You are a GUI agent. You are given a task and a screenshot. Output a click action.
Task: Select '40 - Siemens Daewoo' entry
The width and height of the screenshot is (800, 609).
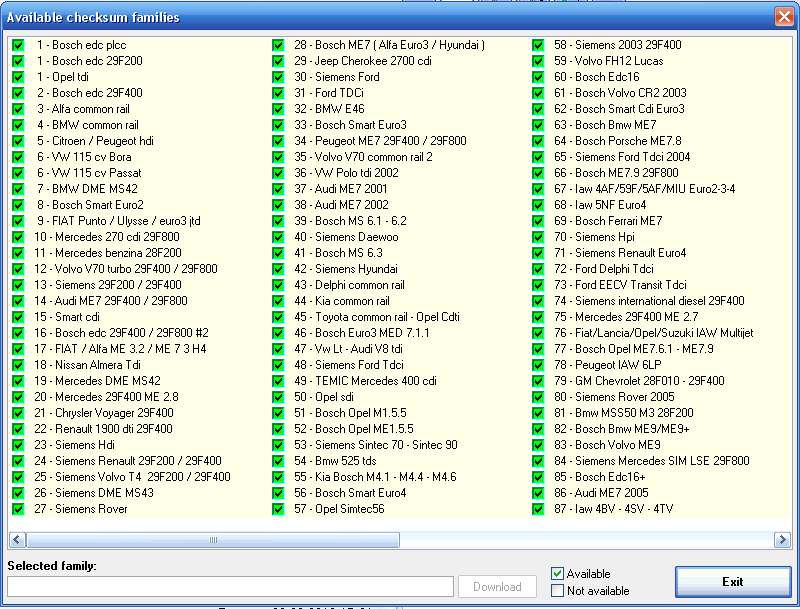point(346,237)
